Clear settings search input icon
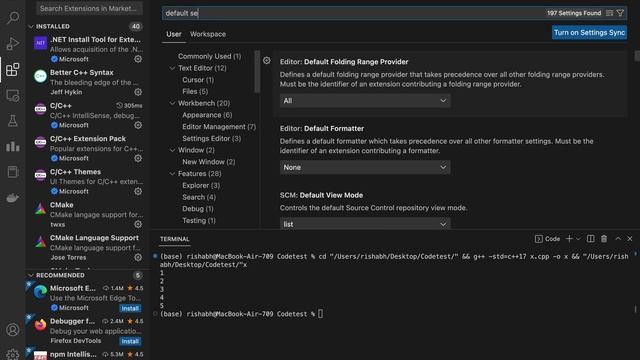This screenshot has width=640, height=360. click(x=609, y=13)
